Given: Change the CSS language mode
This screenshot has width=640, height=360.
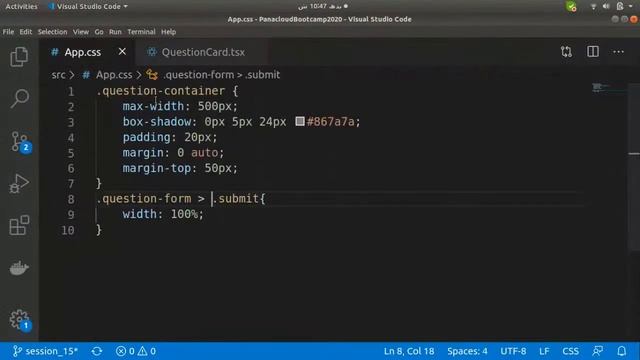Looking at the screenshot, I should point(570,351).
